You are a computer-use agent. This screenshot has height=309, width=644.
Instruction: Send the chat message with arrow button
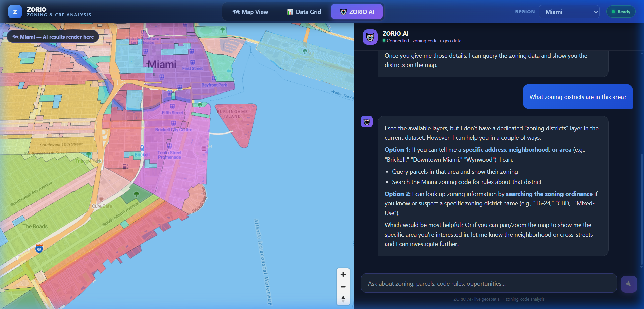click(629, 284)
